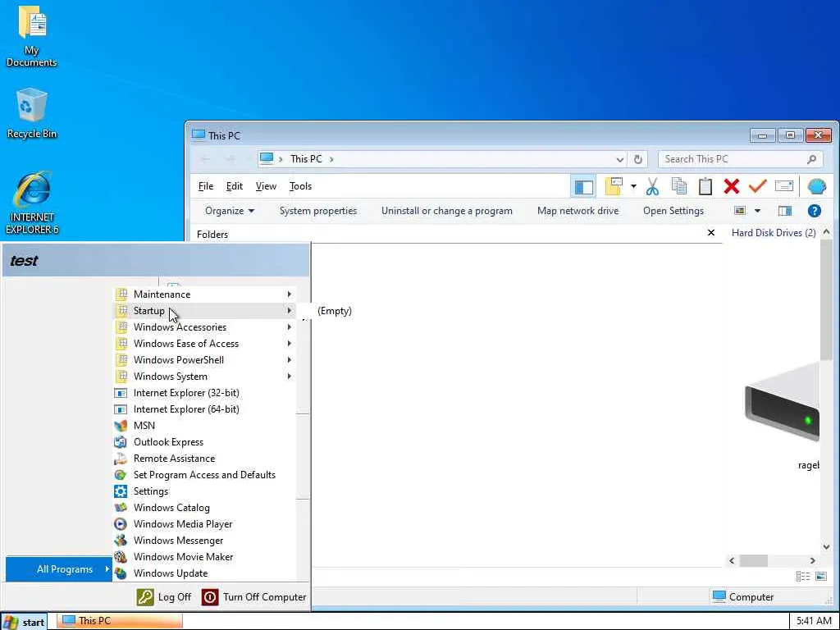Click the blue shell icon in toolbar
Viewport: 840px width, 630px height.
[816, 186]
